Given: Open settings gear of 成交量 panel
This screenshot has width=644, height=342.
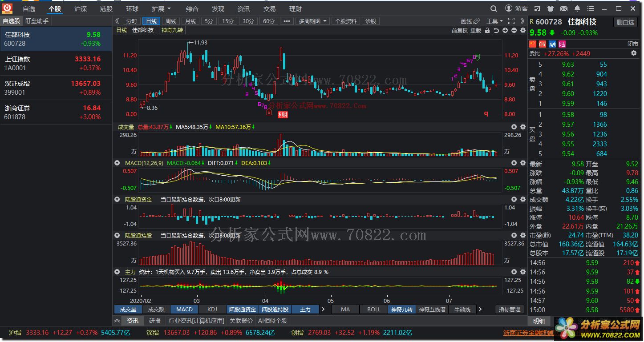Looking at the screenshot, I should 523,127.
